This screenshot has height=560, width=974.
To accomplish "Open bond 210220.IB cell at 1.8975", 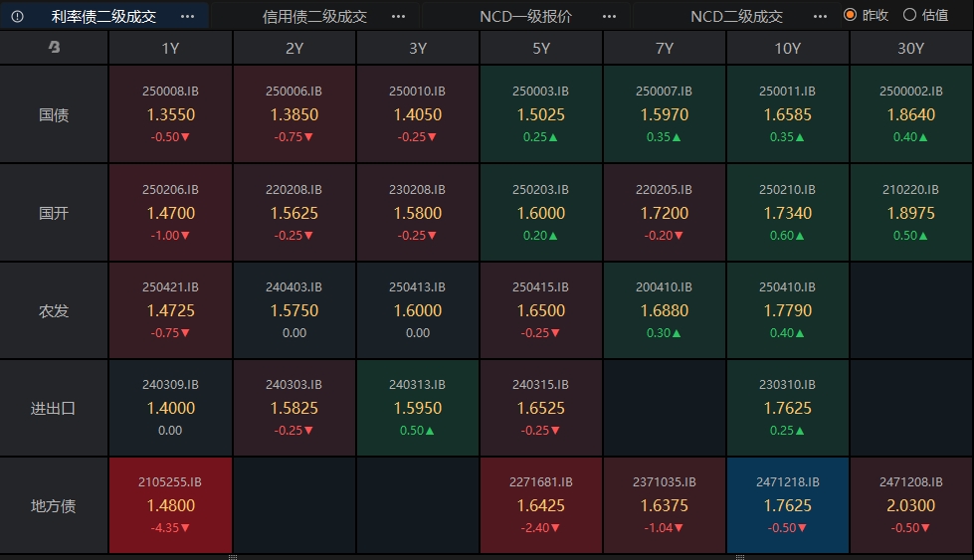I will pyautogui.click(x=910, y=212).
